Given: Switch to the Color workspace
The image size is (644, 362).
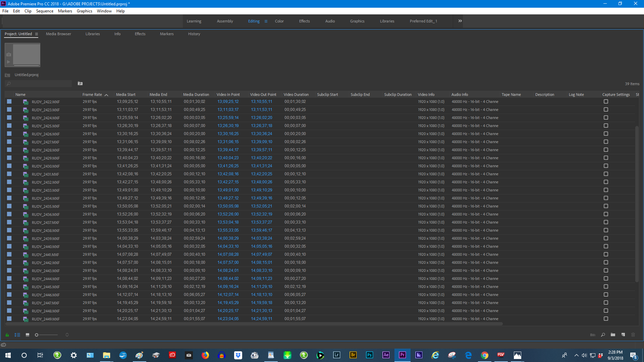Looking at the screenshot, I should click(x=279, y=21).
